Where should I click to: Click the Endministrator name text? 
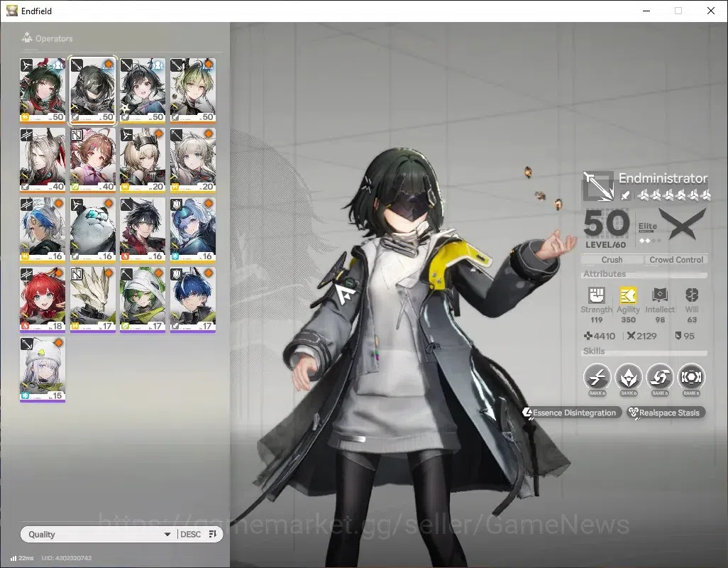(663, 178)
